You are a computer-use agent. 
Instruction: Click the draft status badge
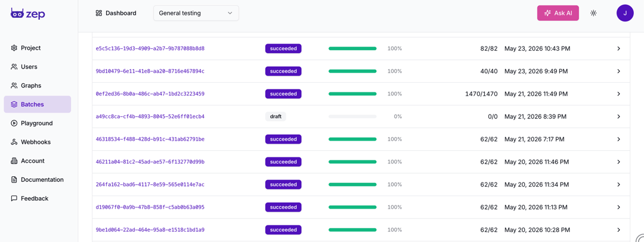275,116
